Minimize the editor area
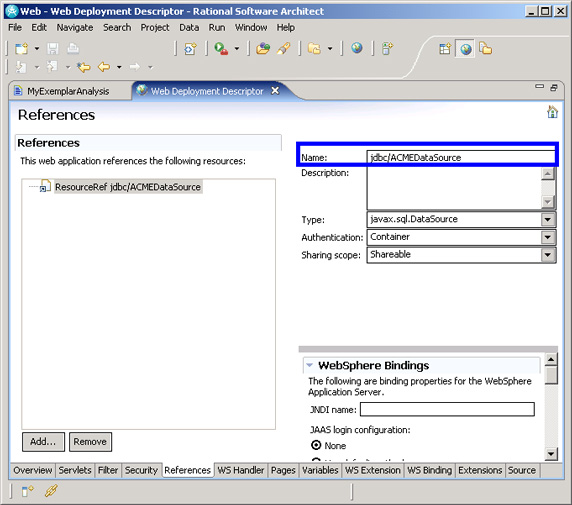This screenshot has width=572, height=505. pyautogui.click(x=540, y=87)
